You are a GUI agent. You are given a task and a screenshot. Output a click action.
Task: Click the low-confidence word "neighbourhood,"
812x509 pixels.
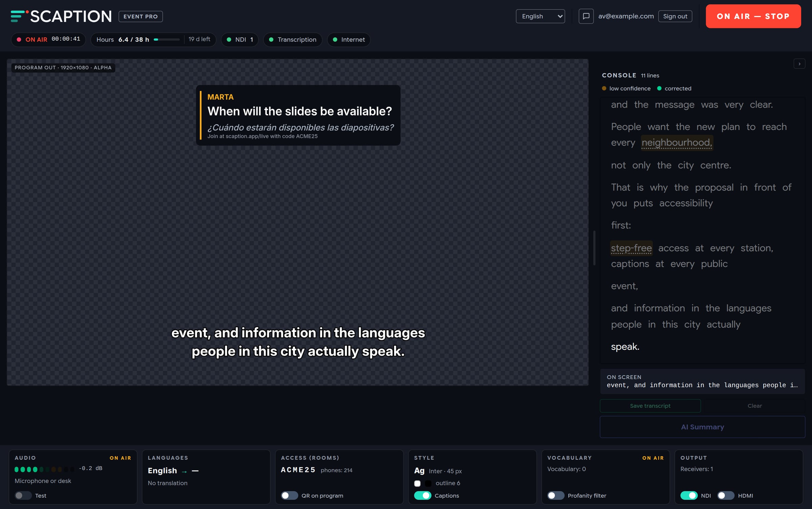[677, 142]
